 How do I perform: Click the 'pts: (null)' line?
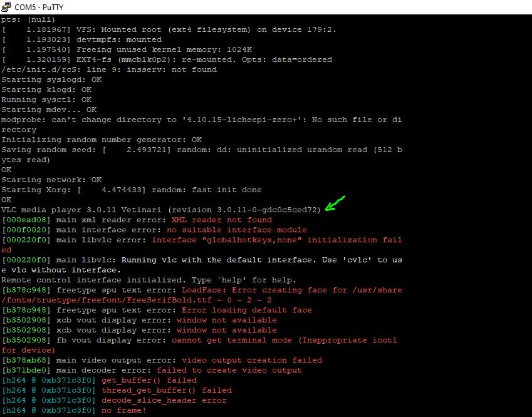click(28, 19)
